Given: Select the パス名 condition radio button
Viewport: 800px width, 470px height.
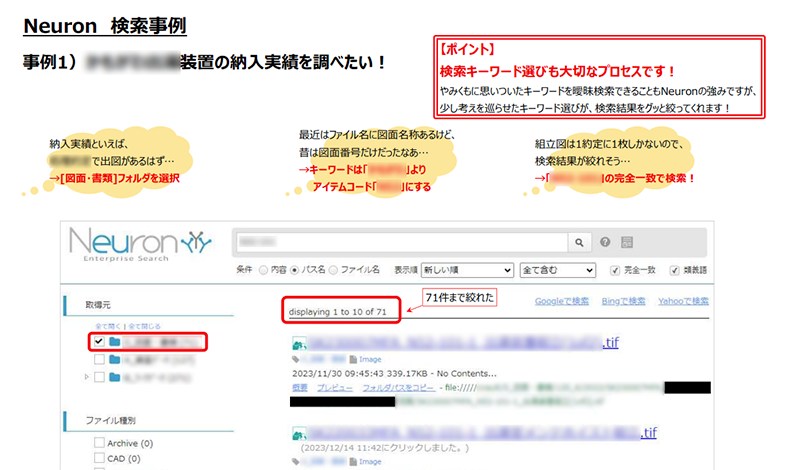Looking at the screenshot, I should pos(294,270).
